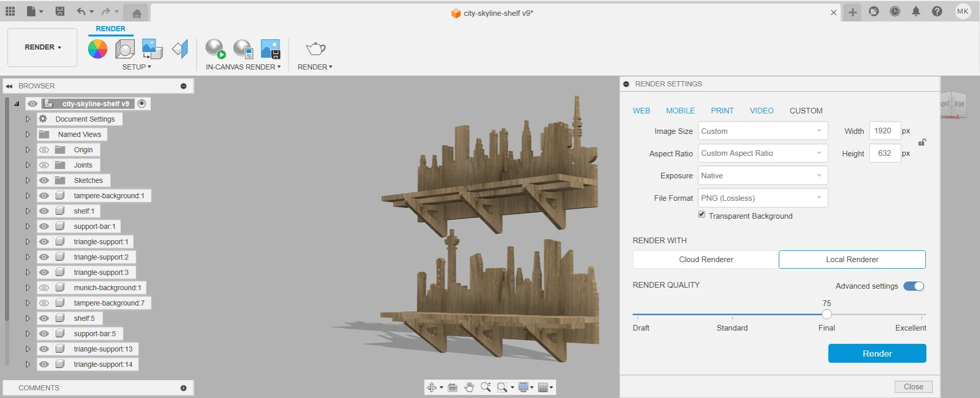The image size is (980, 398).
Task: Click the Scene Settings icon
Action: 125,49
